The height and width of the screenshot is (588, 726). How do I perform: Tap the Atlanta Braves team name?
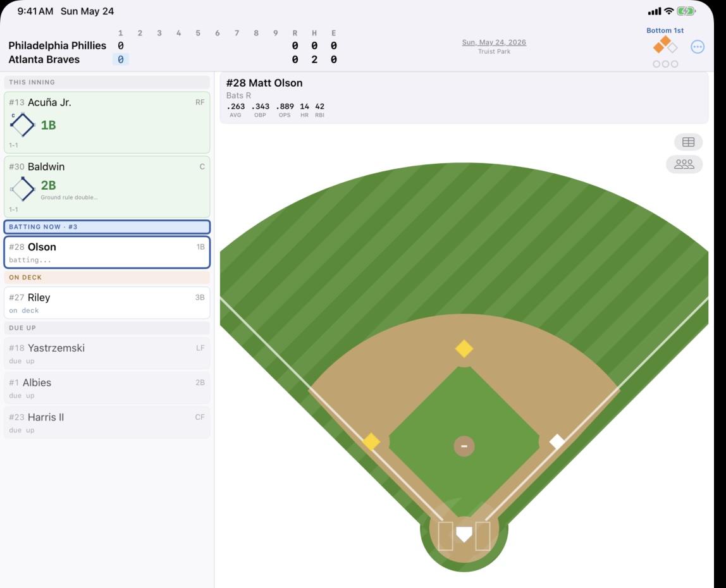pos(44,59)
